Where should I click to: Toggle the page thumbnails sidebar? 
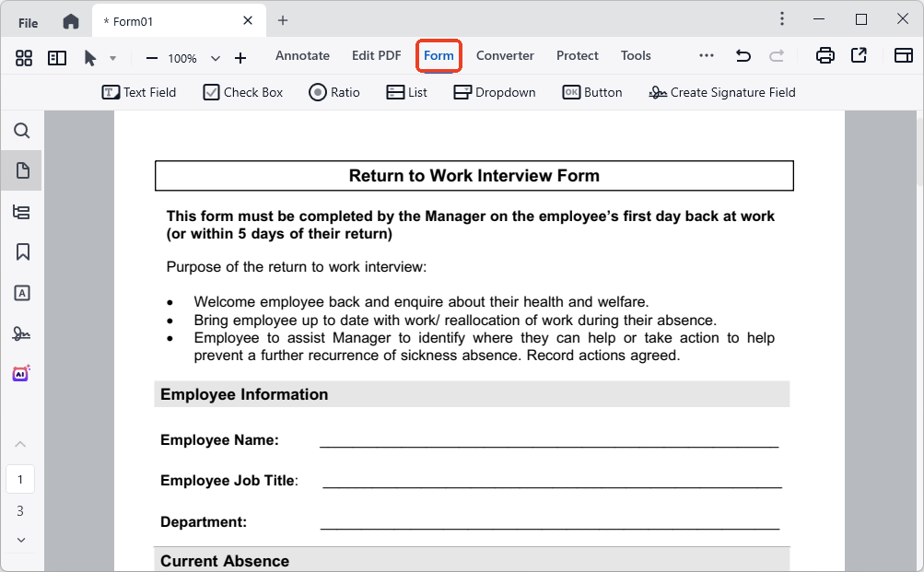[21, 170]
